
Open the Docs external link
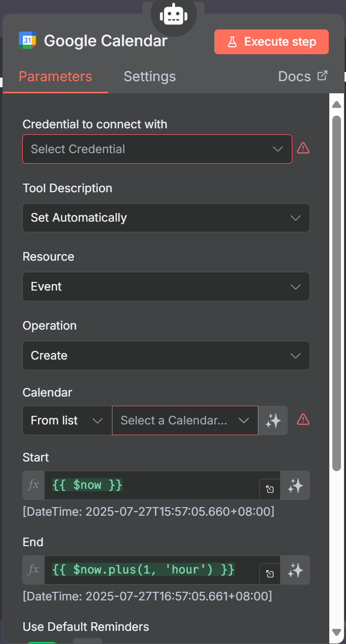point(302,77)
